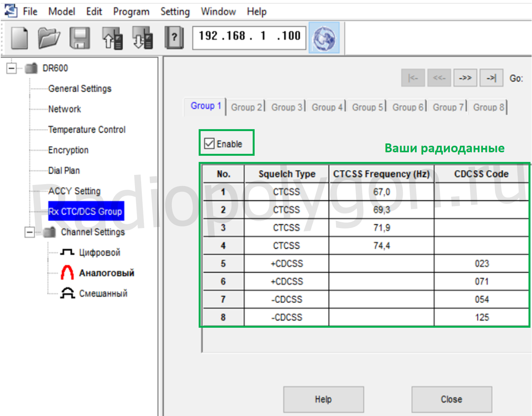Viewport: 532px width, 416px height.
Task: Jump to last page with ->| button
Action: point(491,78)
